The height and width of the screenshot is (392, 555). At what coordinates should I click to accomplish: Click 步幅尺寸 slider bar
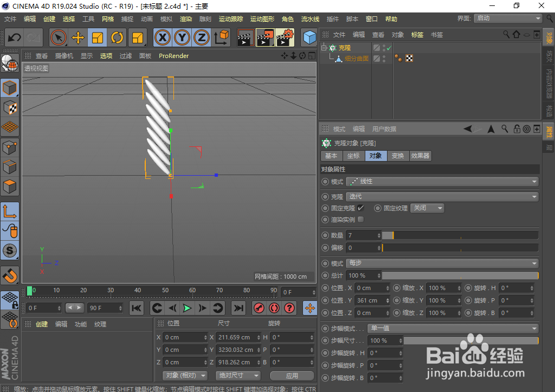tap(471, 340)
